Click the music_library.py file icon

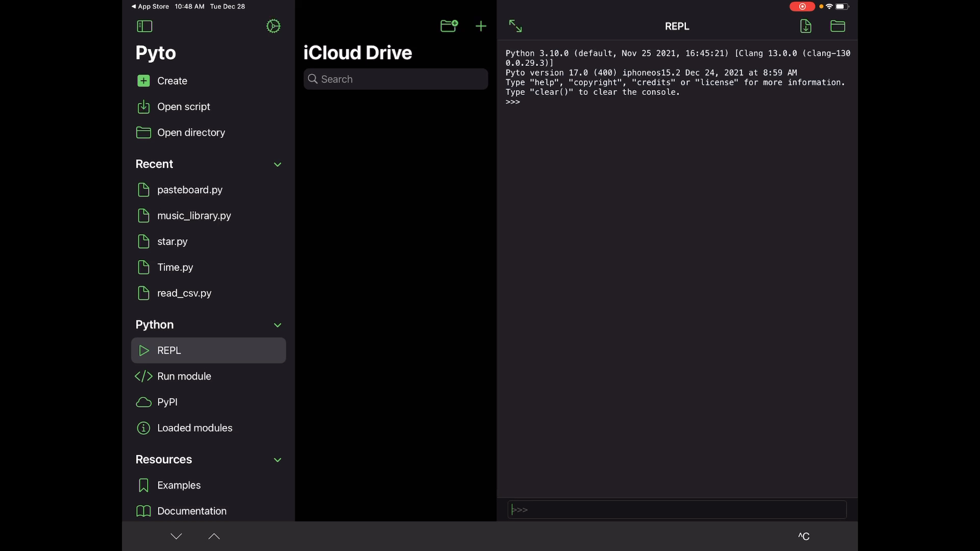point(143,216)
